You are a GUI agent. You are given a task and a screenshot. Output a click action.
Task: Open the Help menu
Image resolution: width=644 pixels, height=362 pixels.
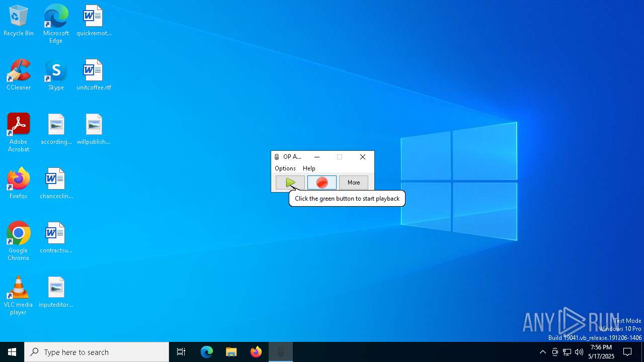(x=309, y=168)
